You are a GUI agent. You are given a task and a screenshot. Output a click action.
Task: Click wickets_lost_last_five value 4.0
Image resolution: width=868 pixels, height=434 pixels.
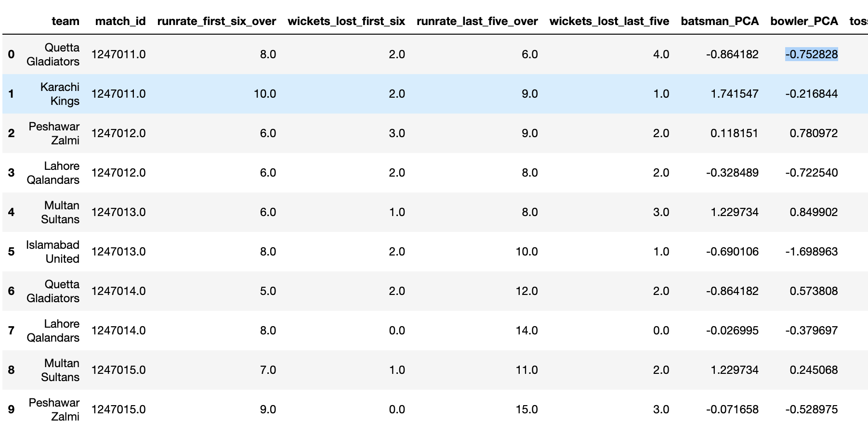(661, 54)
